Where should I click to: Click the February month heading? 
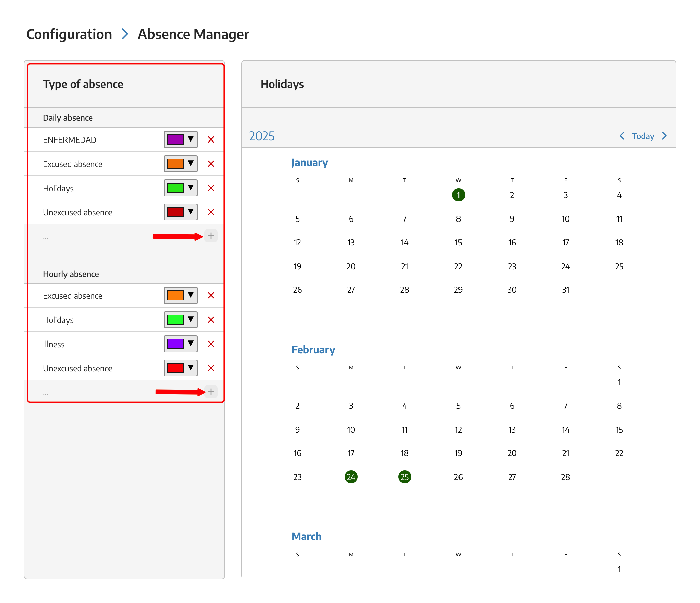313,350
